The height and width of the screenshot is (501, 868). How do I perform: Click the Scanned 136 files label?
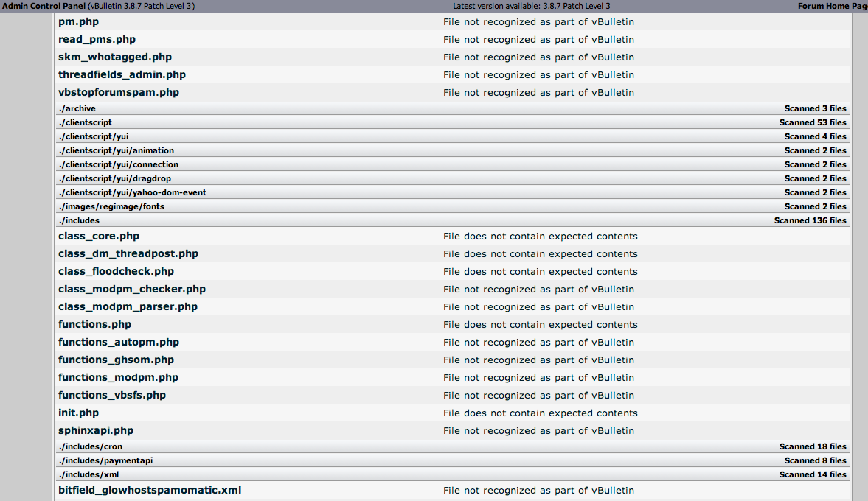click(x=810, y=220)
